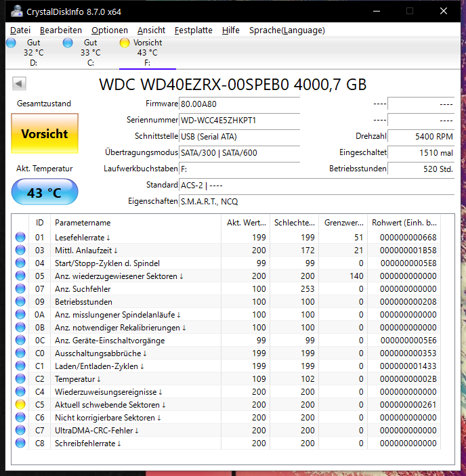Click the Standard field ACS-2
Screen dimensions: 466x476
click(x=316, y=185)
